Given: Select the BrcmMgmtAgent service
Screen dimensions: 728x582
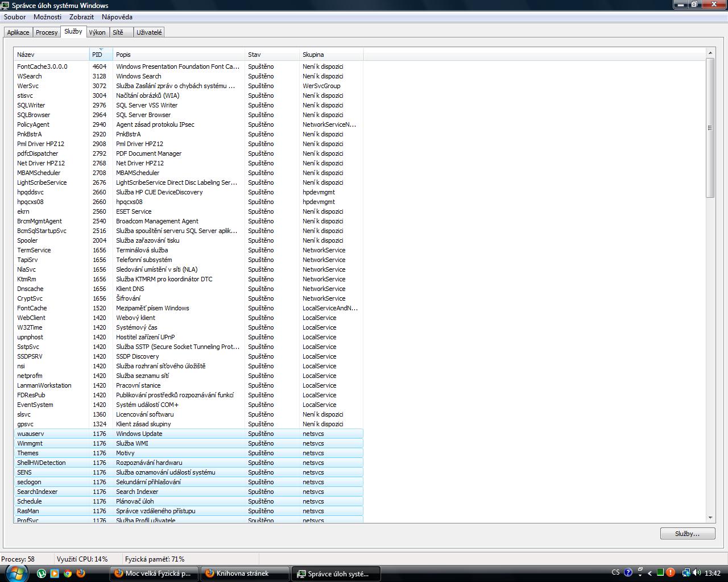Looking at the screenshot, I should click(x=188, y=221).
